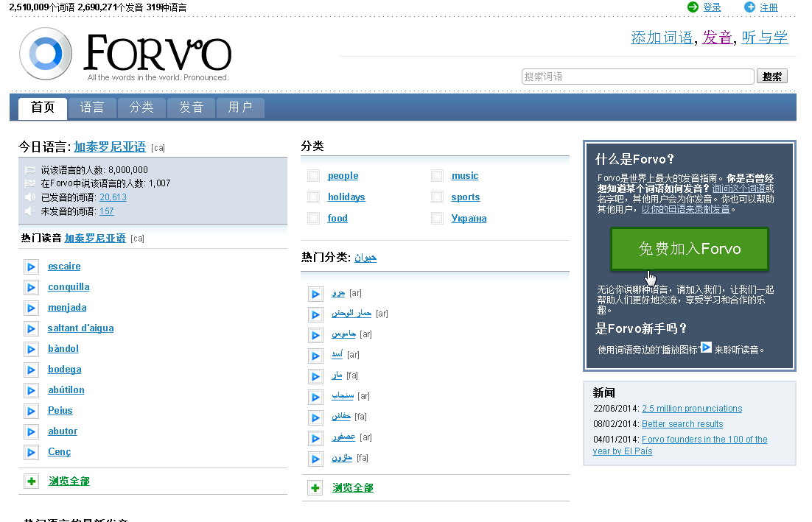Play the pronunciation of Peius
The width and height of the screenshot is (812, 522).
(x=31, y=412)
